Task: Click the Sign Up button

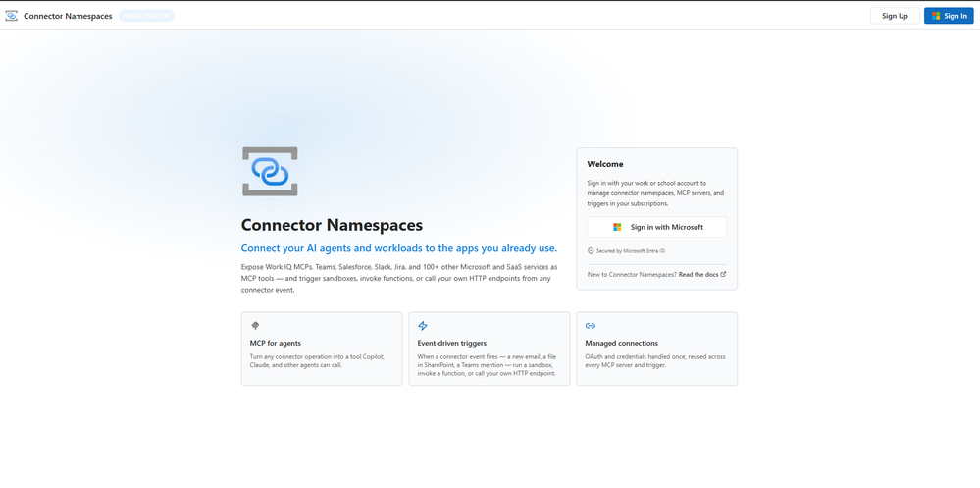Action: coord(895,16)
